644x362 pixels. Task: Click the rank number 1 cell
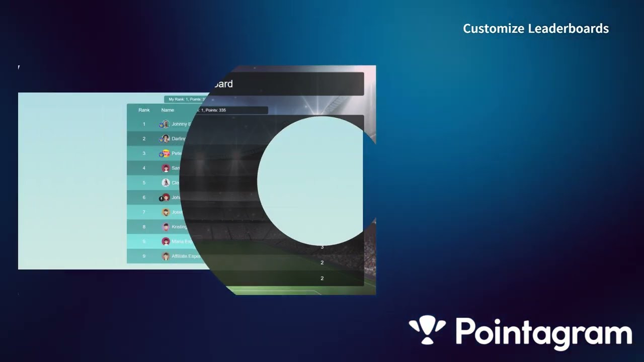point(144,124)
